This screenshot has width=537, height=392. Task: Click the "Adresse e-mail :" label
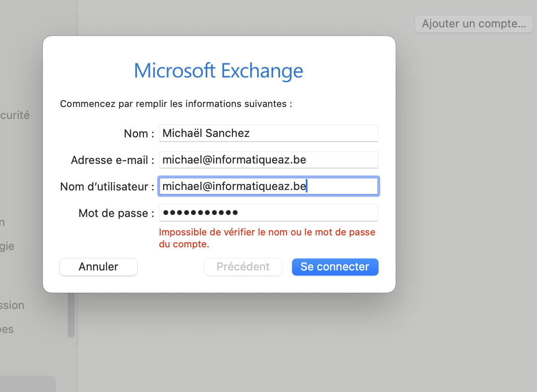tap(112, 160)
